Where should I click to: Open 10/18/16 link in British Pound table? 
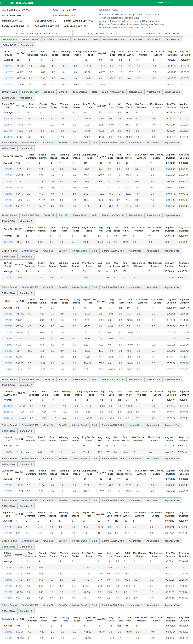click(8, 84)
